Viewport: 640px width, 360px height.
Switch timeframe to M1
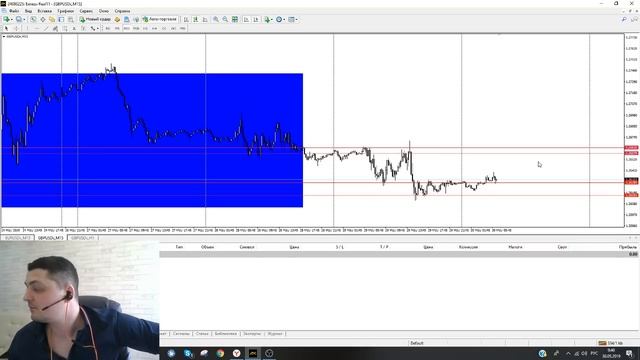point(108,28)
